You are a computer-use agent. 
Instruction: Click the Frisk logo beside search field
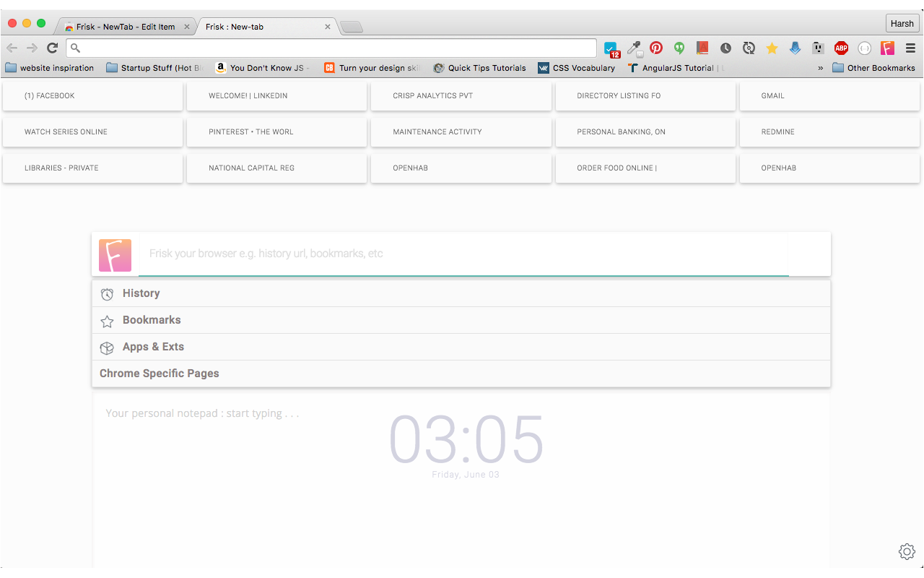pyautogui.click(x=115, y=255)
